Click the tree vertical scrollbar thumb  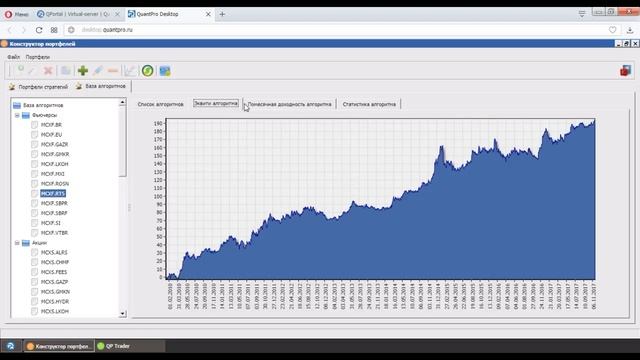click(122, 142)
